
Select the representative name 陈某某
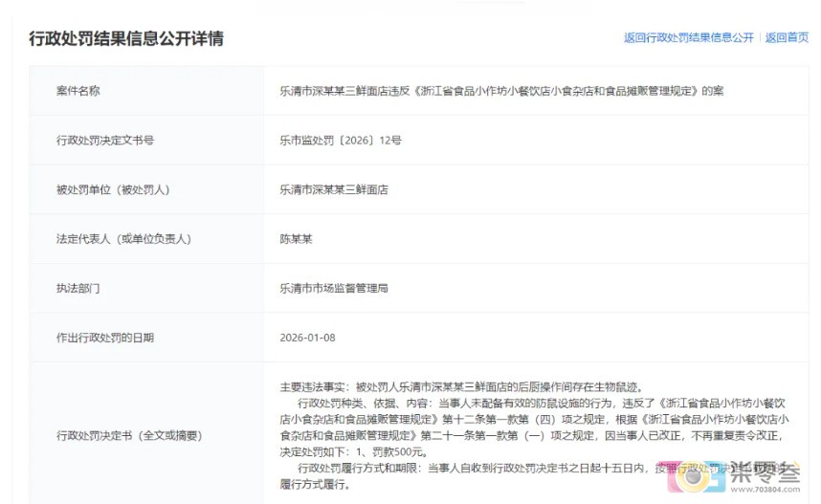point(296,239)
